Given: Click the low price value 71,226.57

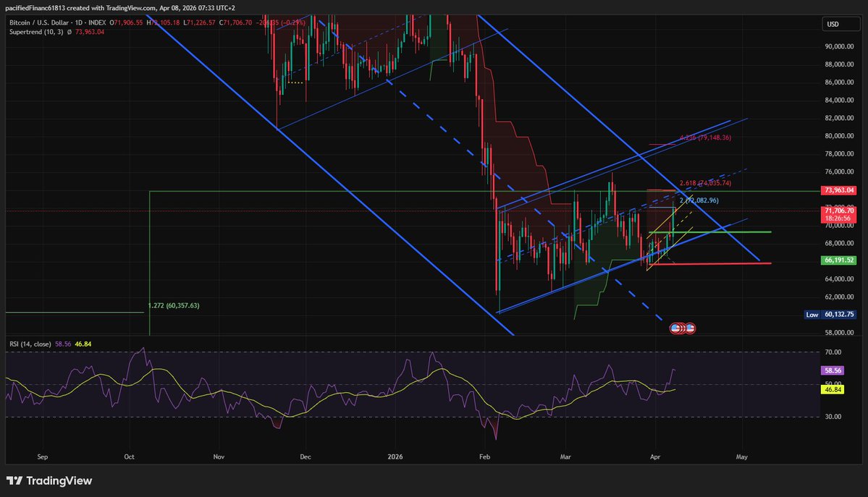Looking at the screenshot, I should 201,22.
